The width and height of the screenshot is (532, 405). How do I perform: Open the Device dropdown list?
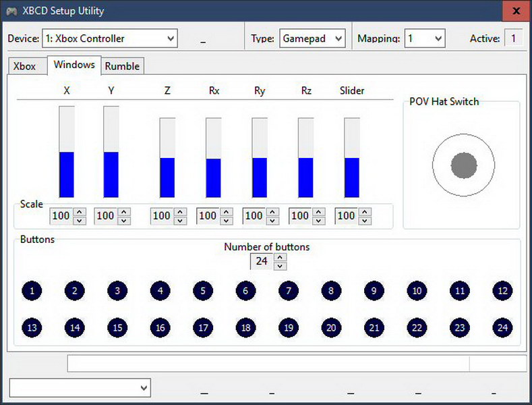click(x=110, y=38)
